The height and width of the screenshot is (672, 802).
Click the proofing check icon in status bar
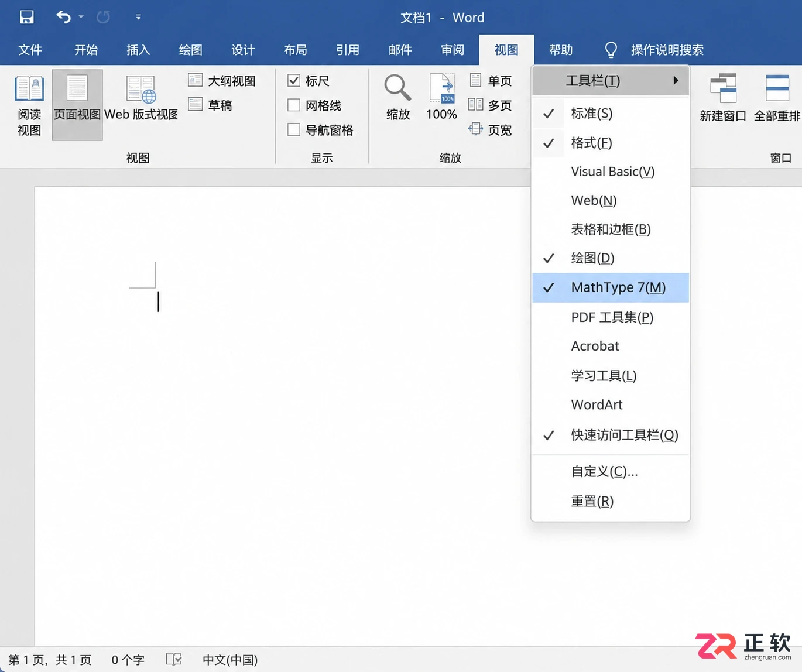pos(174,660)
